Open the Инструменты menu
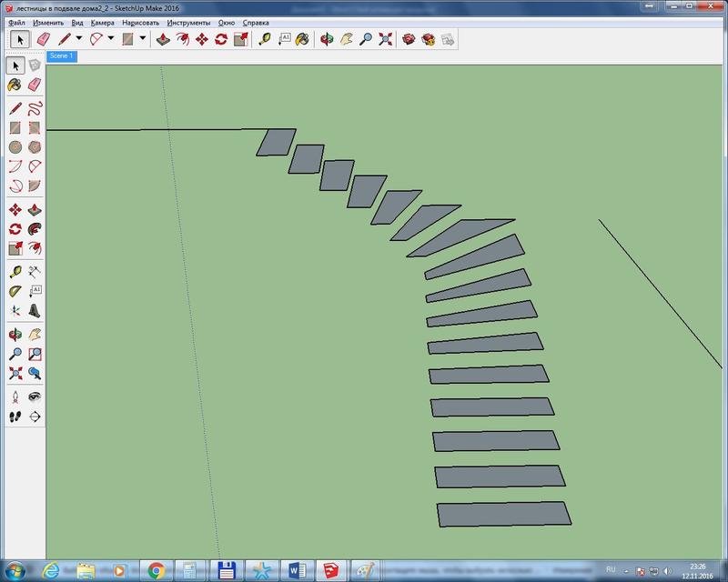 coord(188,22)
